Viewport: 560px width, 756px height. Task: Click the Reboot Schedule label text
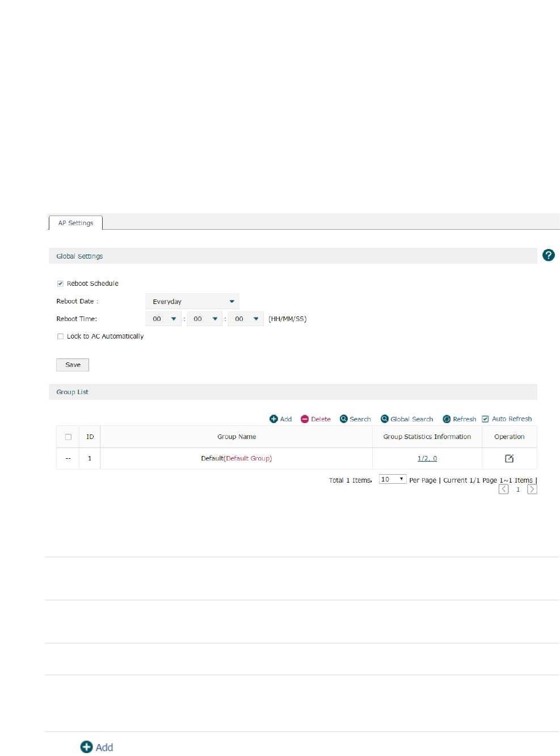point(92,284)
